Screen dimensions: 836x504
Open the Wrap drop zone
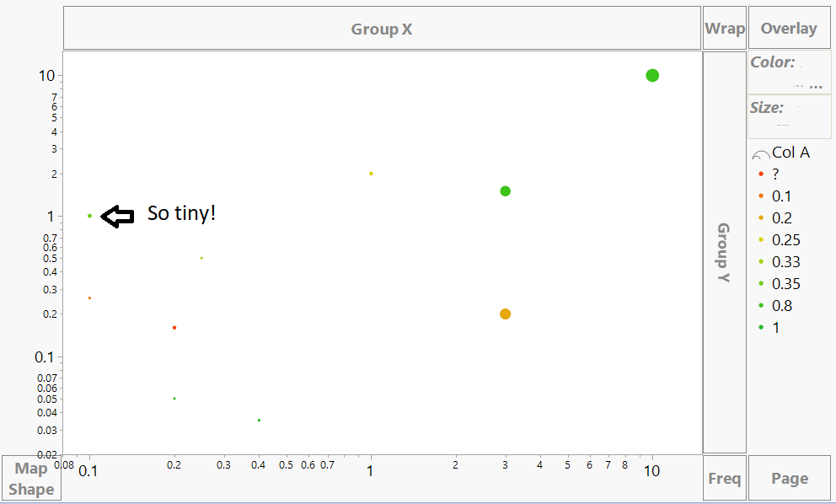point(725,29)
